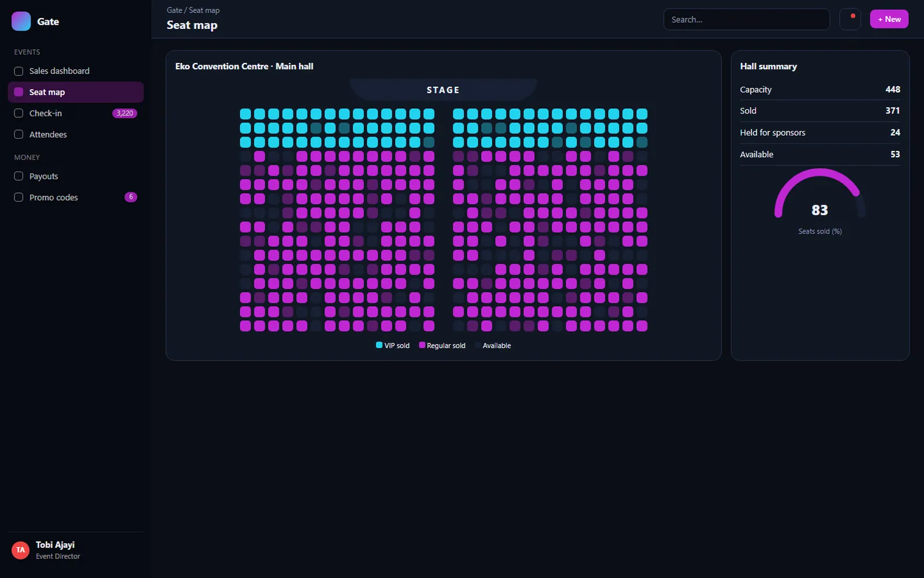Image resolution: width=924 pixels, height=578 pixels.
Task: Click the Event Director role text
Action: point(58,557)
